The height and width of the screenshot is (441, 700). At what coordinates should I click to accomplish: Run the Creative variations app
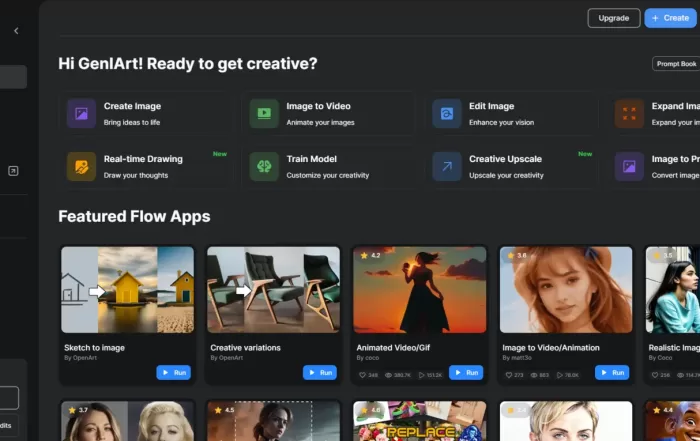(x=320, y=372)
